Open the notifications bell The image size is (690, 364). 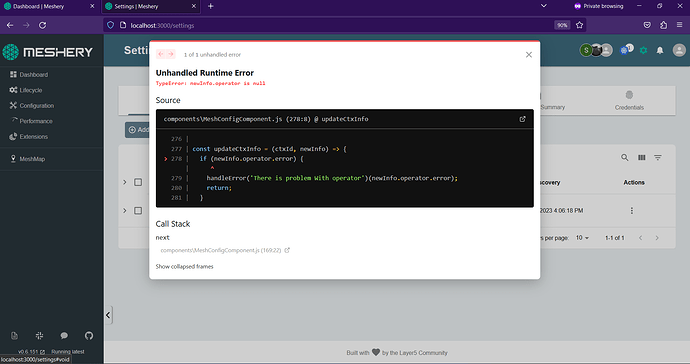[x=660, y=51]
